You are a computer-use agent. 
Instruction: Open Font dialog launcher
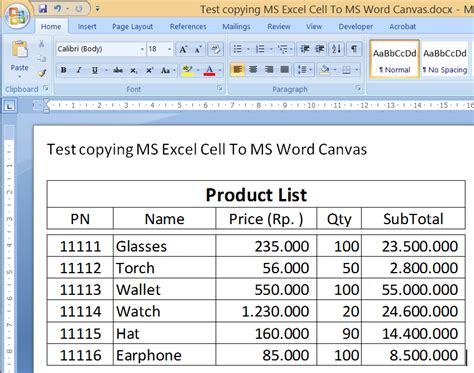click(219, 88)
